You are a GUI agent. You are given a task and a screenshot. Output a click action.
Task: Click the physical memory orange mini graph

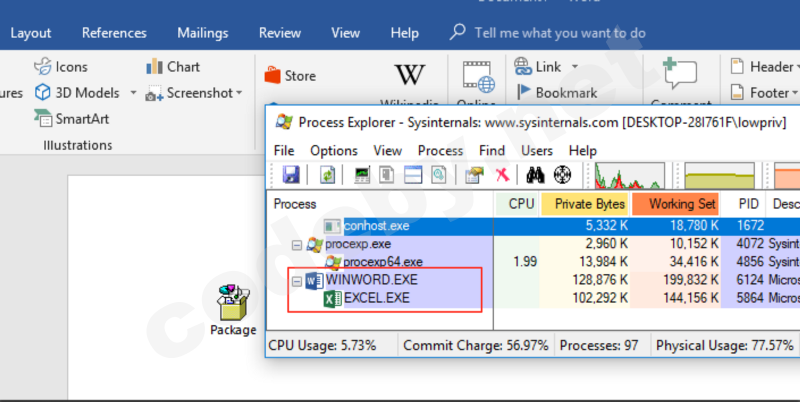pyautogui.click(x=787, y=175)
